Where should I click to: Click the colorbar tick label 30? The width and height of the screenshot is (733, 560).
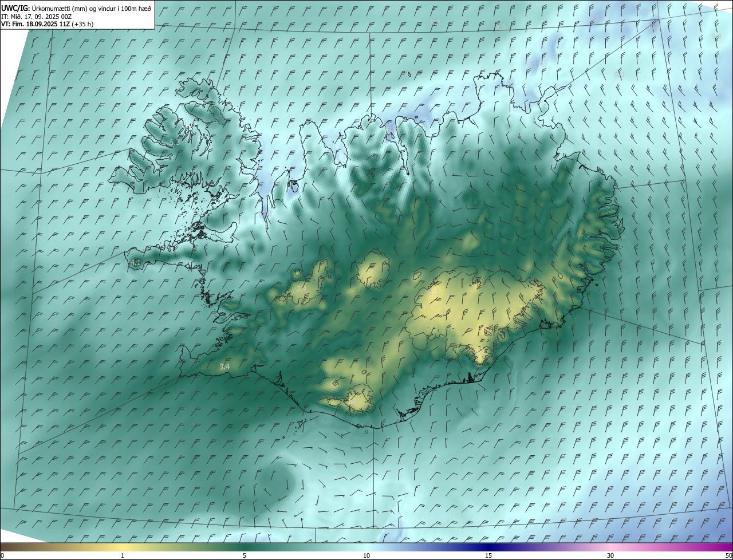pos(610,555)
